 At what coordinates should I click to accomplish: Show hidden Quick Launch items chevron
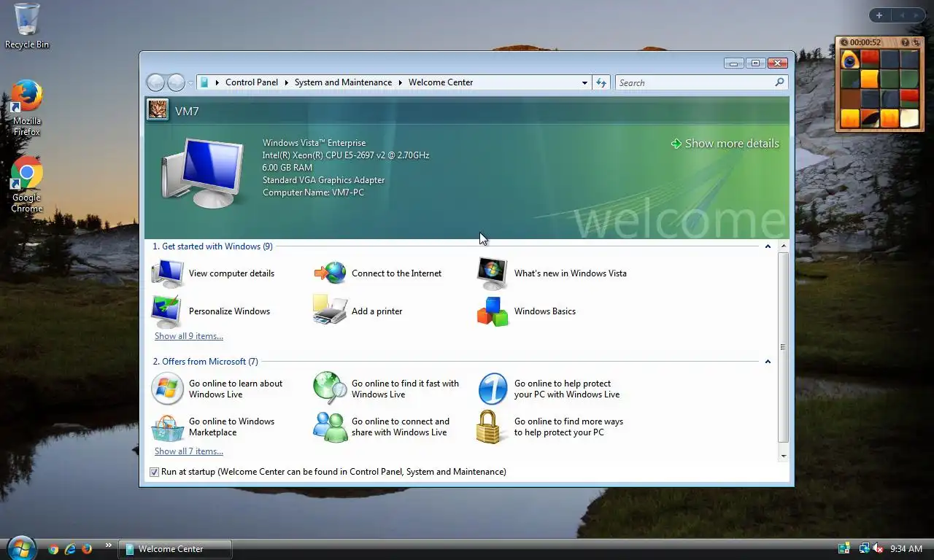(109, 545)
